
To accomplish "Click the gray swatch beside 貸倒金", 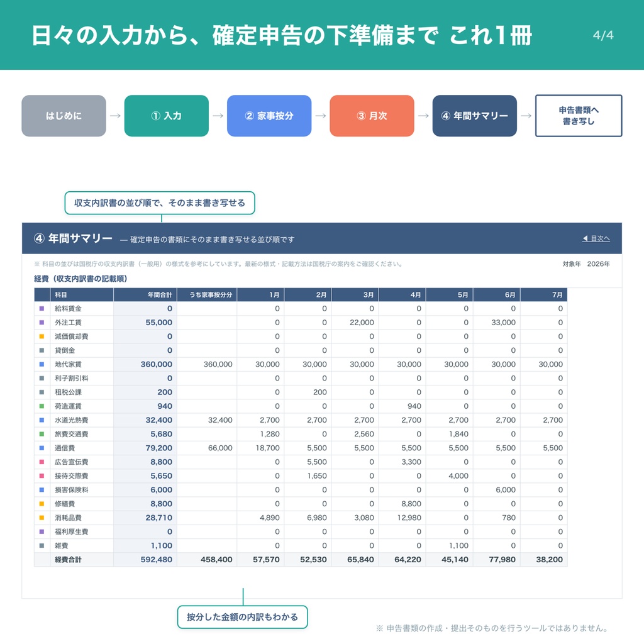I will pyautogui.click(x=42, y=350).
